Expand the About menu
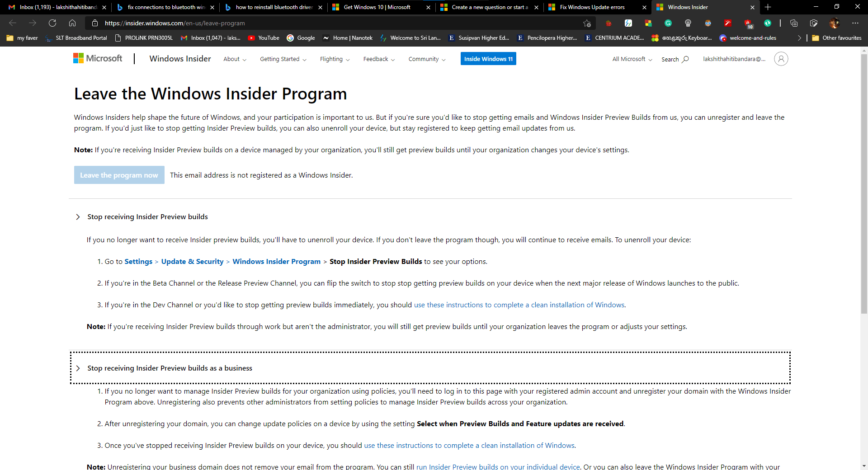Screen dimensions: 868x470 coord(235,59)
